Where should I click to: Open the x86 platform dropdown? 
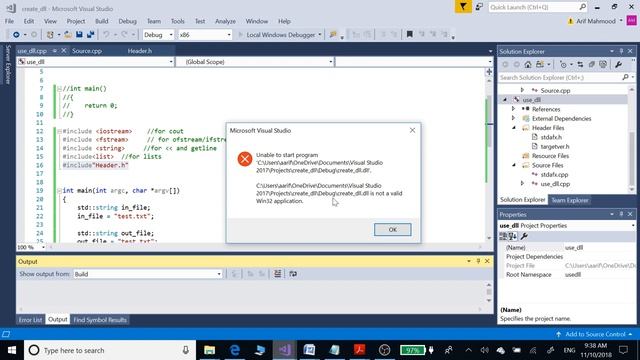click(x=205, y=35)
